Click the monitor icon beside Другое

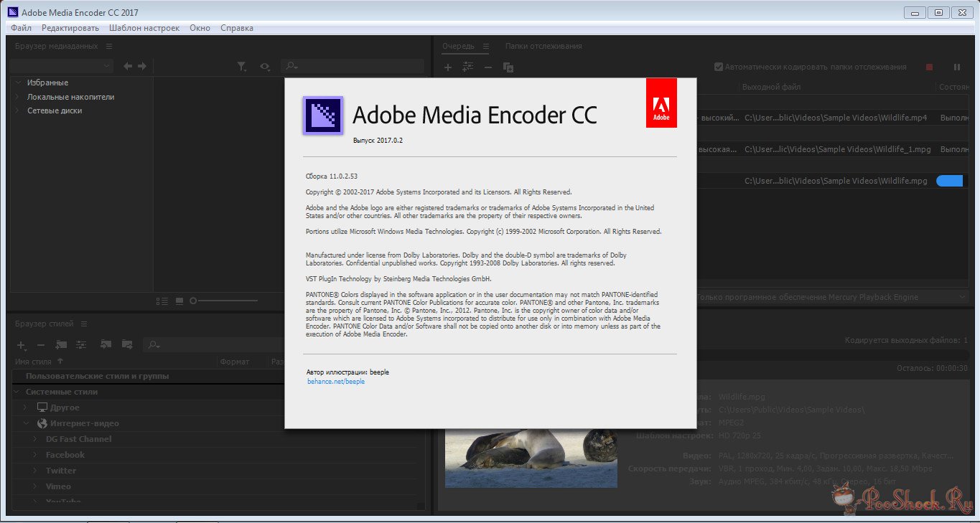tap(42, 407)
